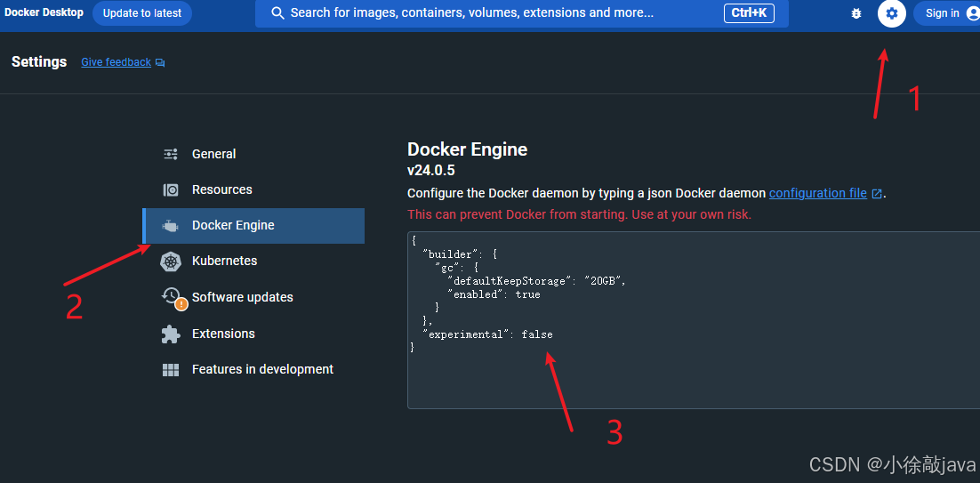Screen dimensions: 980x483
Task: Click the "enabled": true line
Action: [494, 294]
